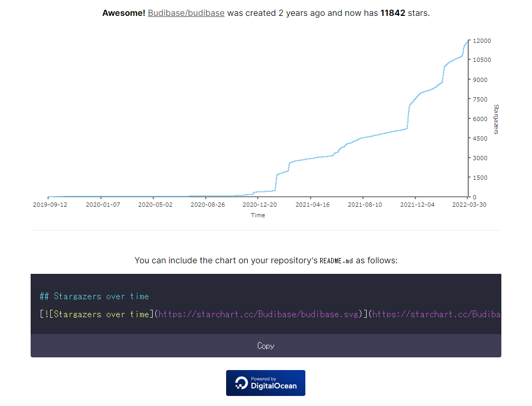Click the 2022-03-30 end date label
This screenshot has width=532, height=406.
[469, 205]
